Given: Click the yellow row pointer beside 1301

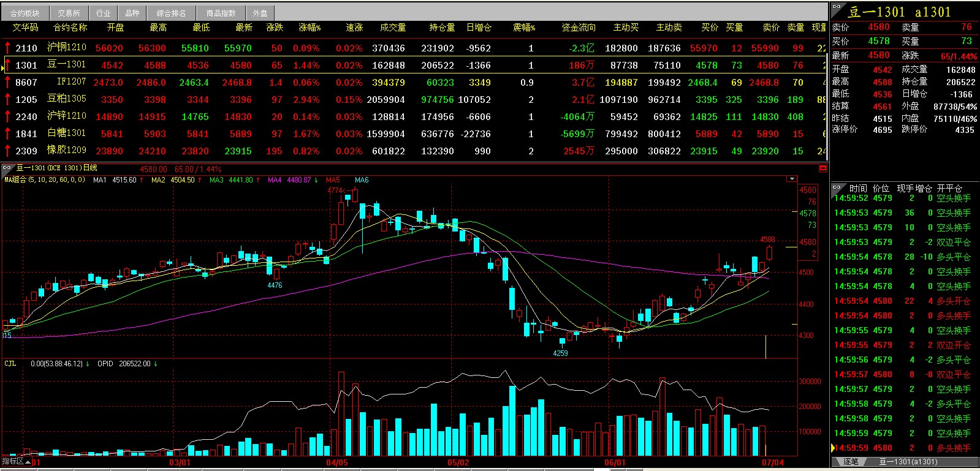Looking at the screenshot, I should tap(3, 66).
